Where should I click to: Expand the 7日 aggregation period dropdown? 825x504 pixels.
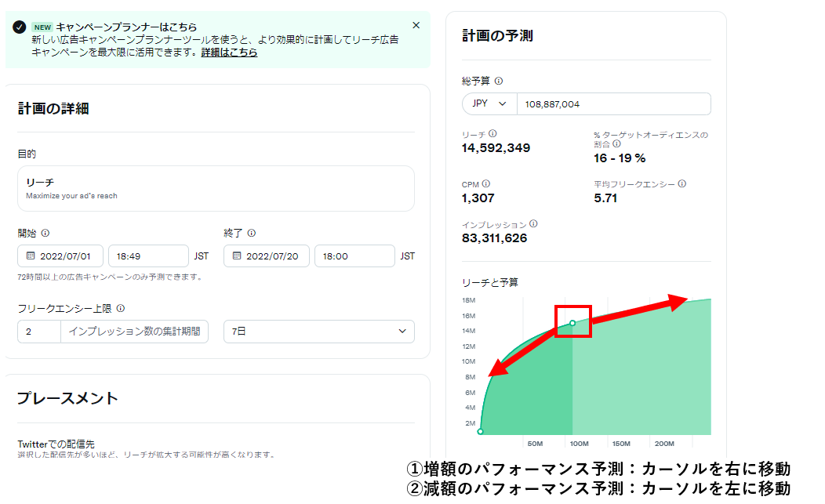318,332
